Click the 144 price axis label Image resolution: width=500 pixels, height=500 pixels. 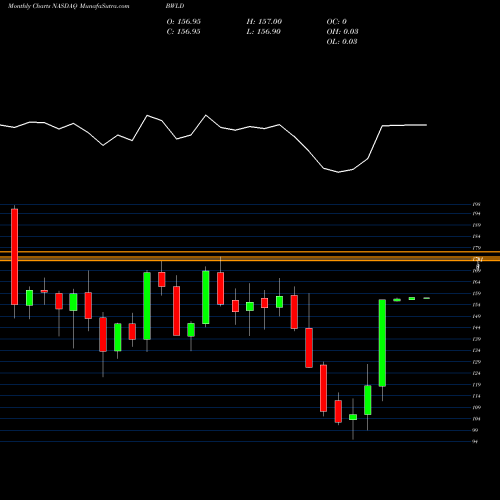(476, 328)
